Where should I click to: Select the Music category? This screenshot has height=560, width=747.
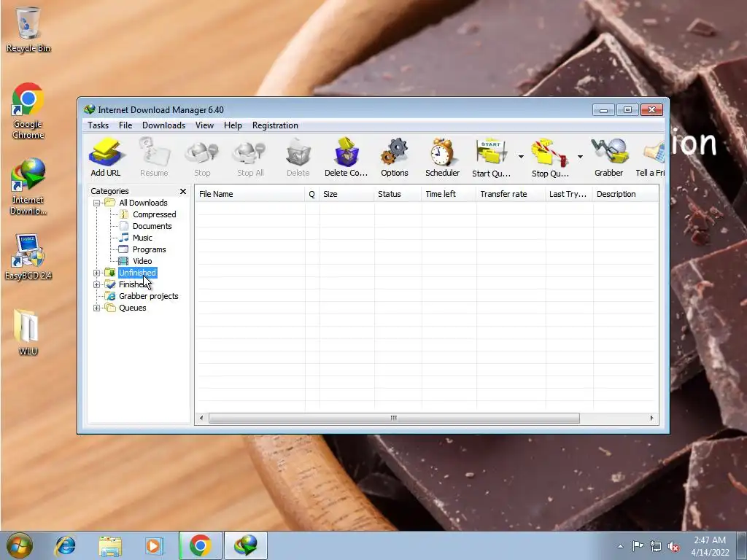[x=142, y=238]
